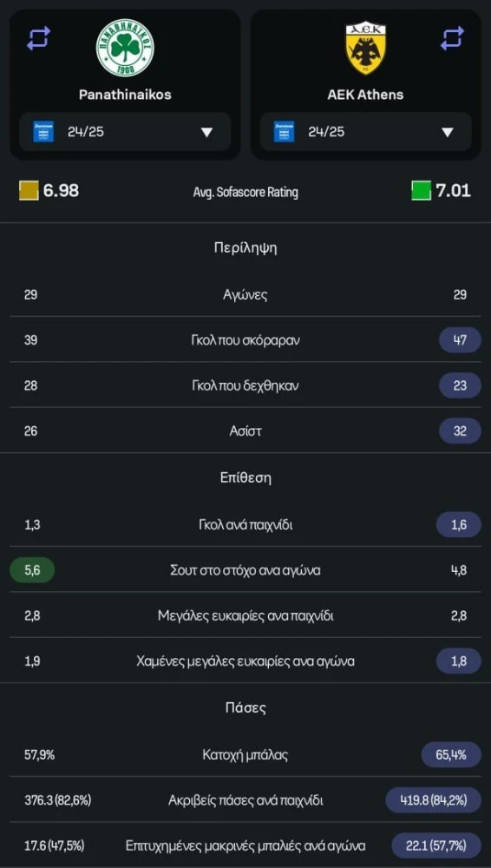This screenshot has width=491, height=868.
Task: Click the swap icon beside Panathinaikos
Action: (x=38, y=38)
